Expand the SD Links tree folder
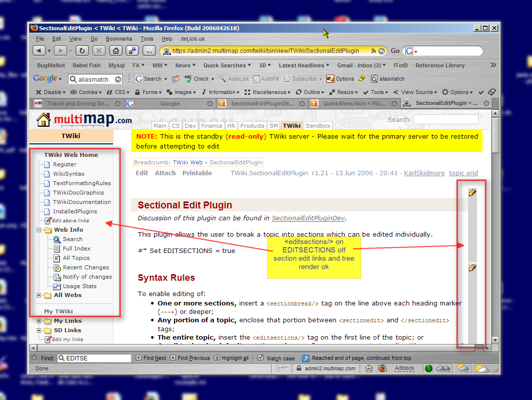Image resolution: width=532 pixels, height=400 pixels. [x=39, y=331]
